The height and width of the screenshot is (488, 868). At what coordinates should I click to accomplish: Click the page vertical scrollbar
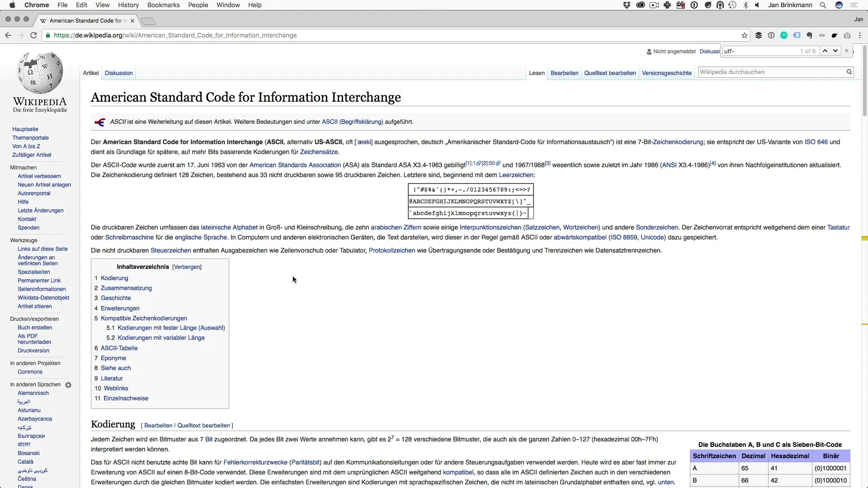[864, 81]
